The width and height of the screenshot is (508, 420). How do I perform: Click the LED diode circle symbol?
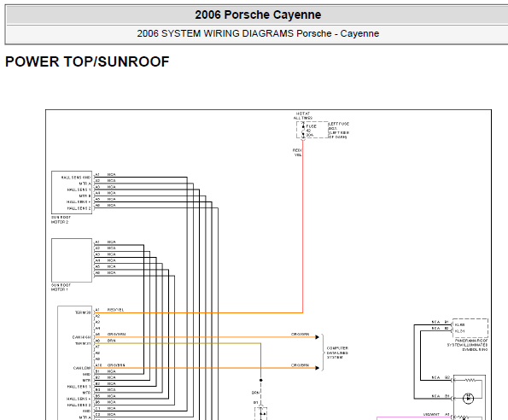tap(468, 399)
